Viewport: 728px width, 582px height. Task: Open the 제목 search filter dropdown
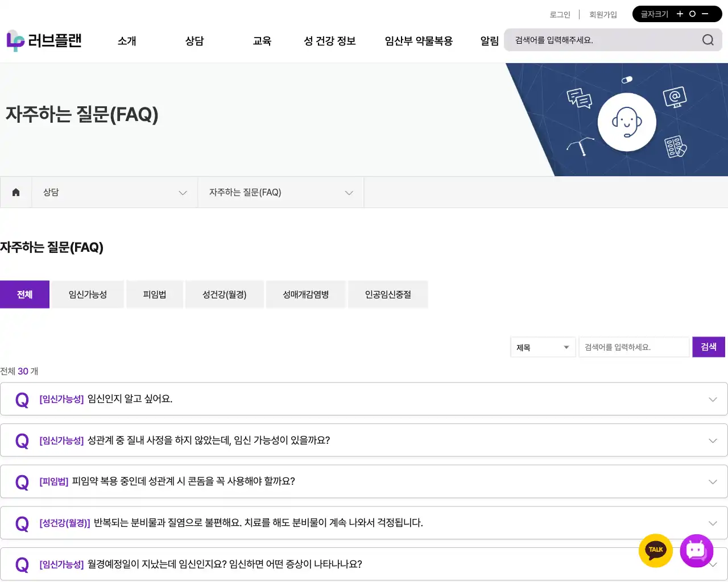tap(543, 347)
